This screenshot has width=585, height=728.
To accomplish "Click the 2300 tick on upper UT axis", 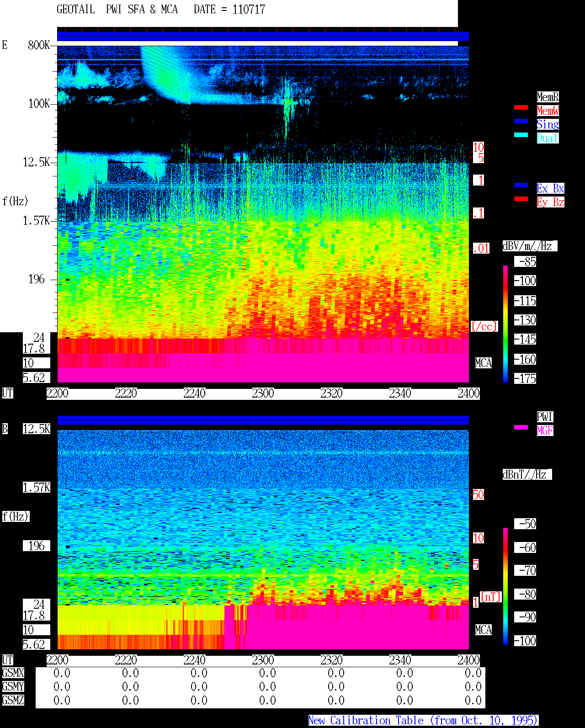I will tap(263, 393).
